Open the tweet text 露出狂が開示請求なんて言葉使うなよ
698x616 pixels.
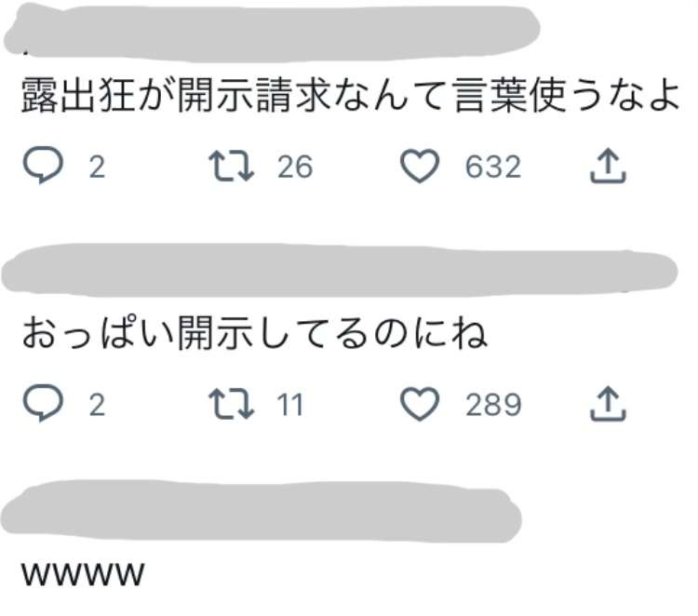(x=350, y=95)
